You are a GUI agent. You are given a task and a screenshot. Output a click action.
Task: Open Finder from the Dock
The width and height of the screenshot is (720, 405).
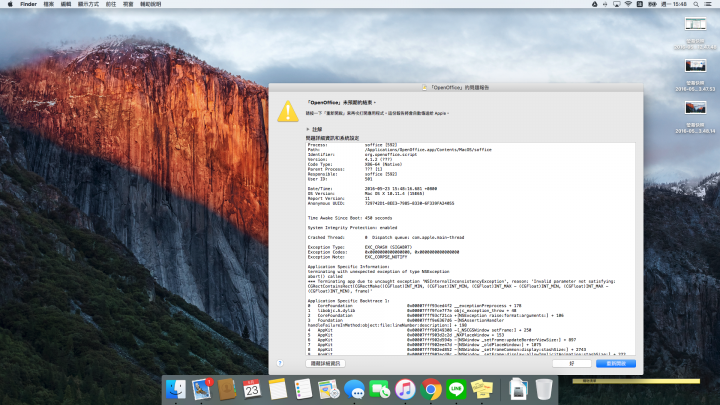176,389
